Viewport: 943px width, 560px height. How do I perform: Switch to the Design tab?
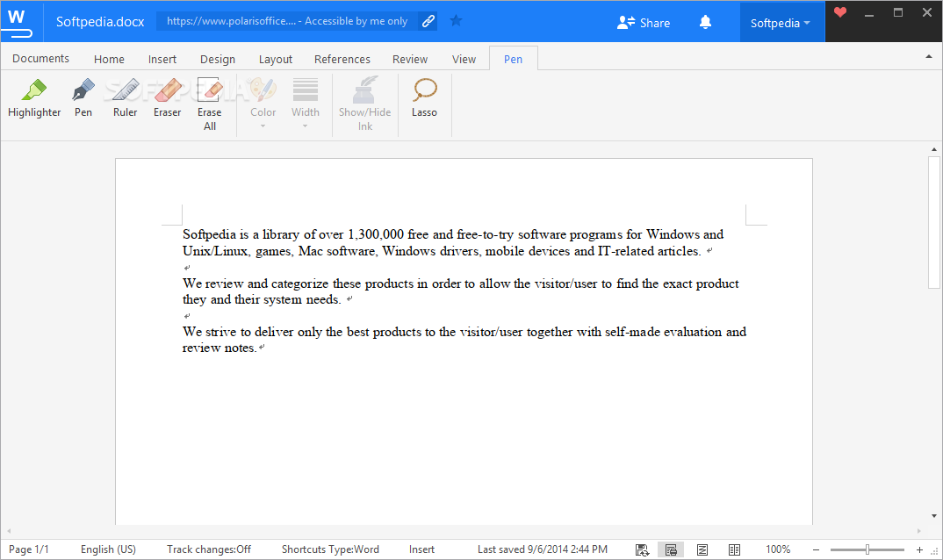(218, 59)
